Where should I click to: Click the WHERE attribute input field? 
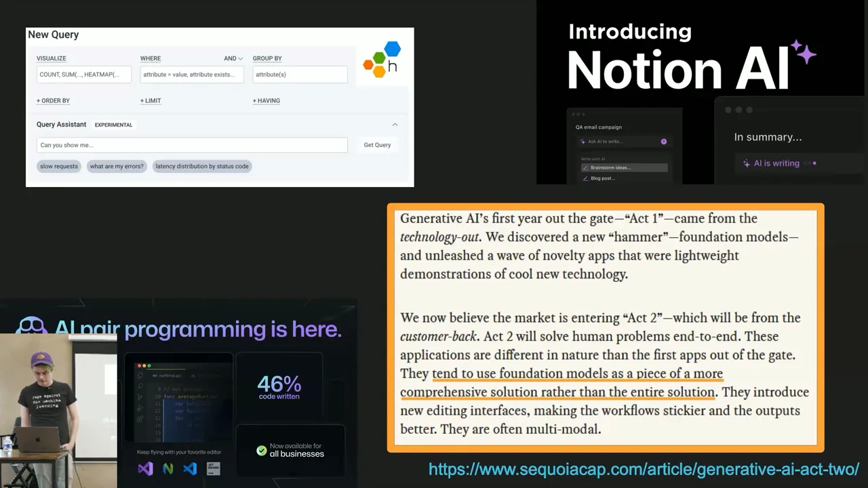point(192,75)
